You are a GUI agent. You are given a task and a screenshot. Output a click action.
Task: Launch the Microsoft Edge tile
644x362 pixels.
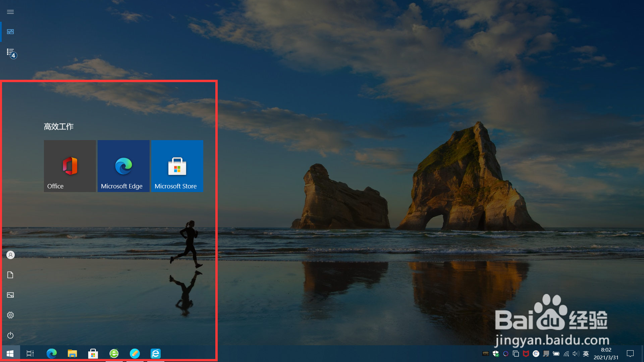coord(123,166)
